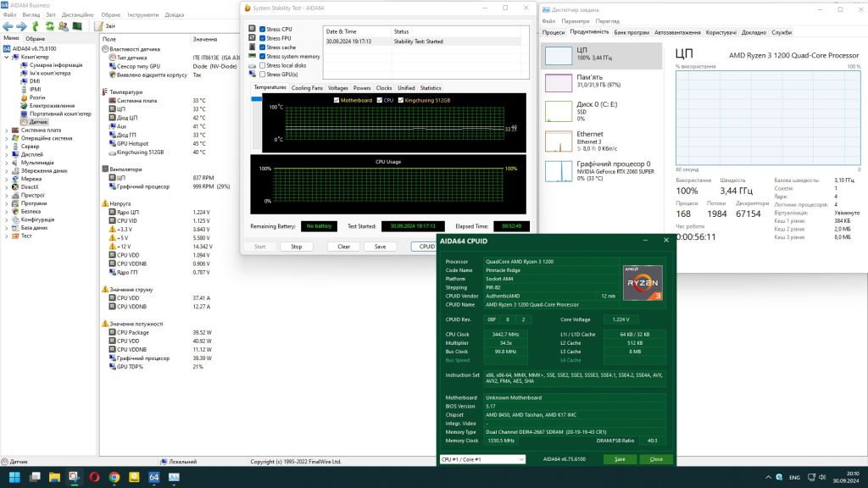Uncheck Stress system memory checkbox
The image size is (868, 488).
(x=263, y=57)
